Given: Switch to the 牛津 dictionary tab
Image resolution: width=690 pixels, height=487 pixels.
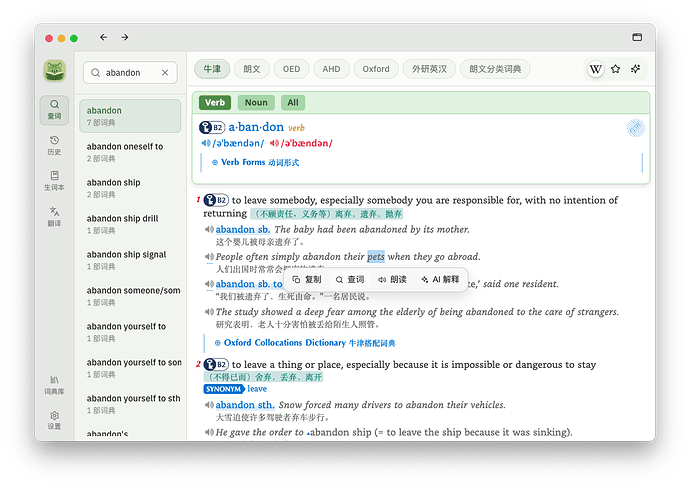Looking at the screenshot, I should point(212,69).
